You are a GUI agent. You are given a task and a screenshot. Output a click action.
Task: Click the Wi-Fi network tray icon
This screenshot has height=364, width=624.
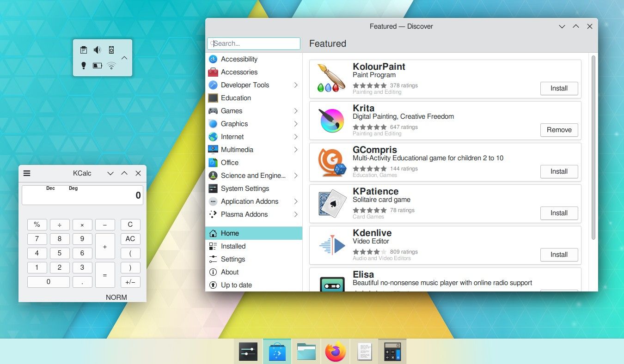[x=111, y=66]
